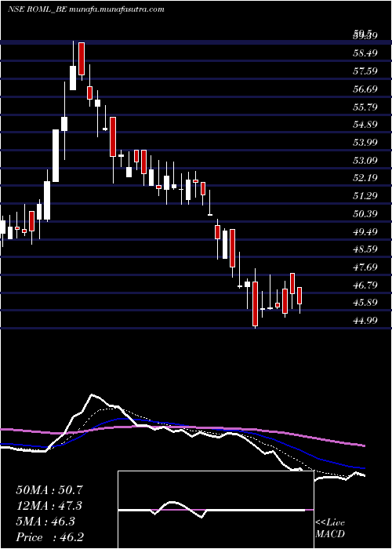Click the 48.59 price axis label
Image resolution: width=392 pixels, height=549 pixels.
(365, 249)
